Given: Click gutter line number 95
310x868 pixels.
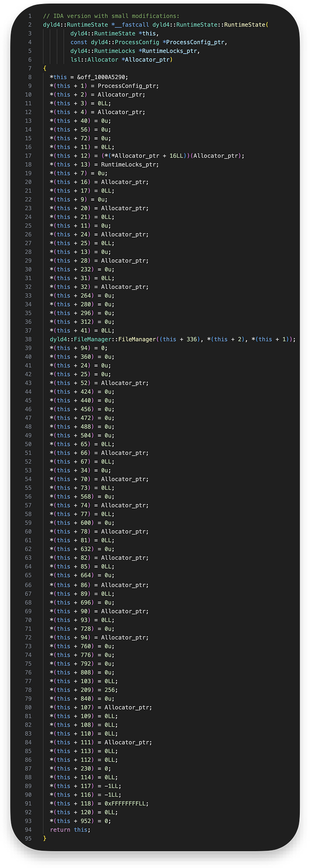Looking at the screenshot, I should point(28,839).
